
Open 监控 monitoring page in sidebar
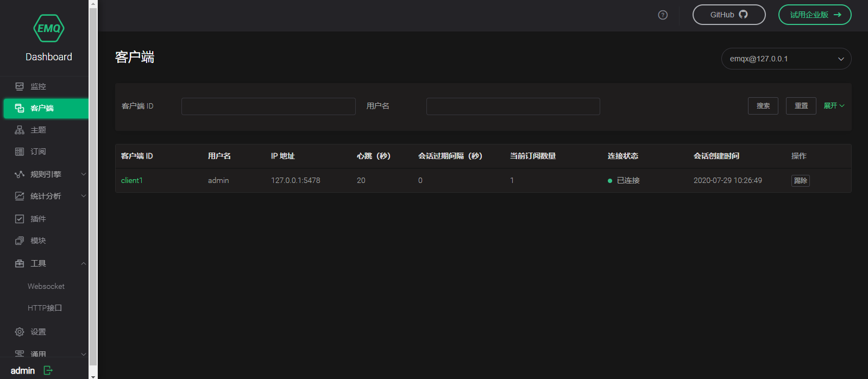coord(38,86)
